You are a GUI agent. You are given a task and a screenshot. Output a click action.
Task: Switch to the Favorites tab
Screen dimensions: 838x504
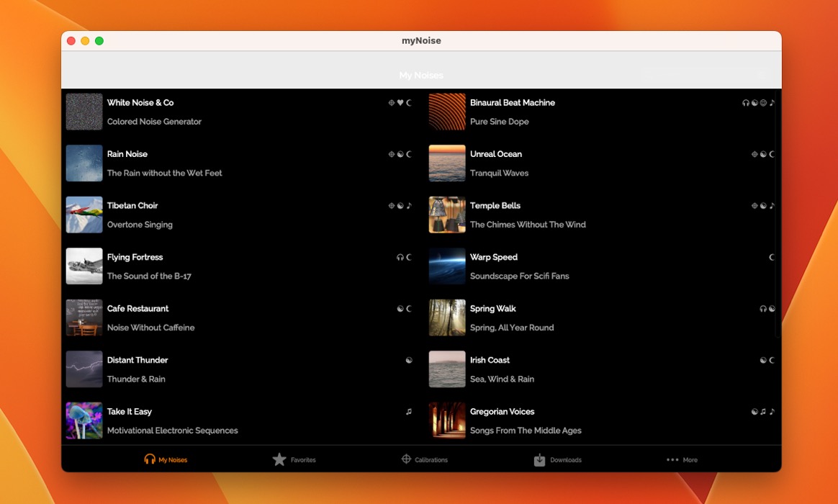point(294,459)
